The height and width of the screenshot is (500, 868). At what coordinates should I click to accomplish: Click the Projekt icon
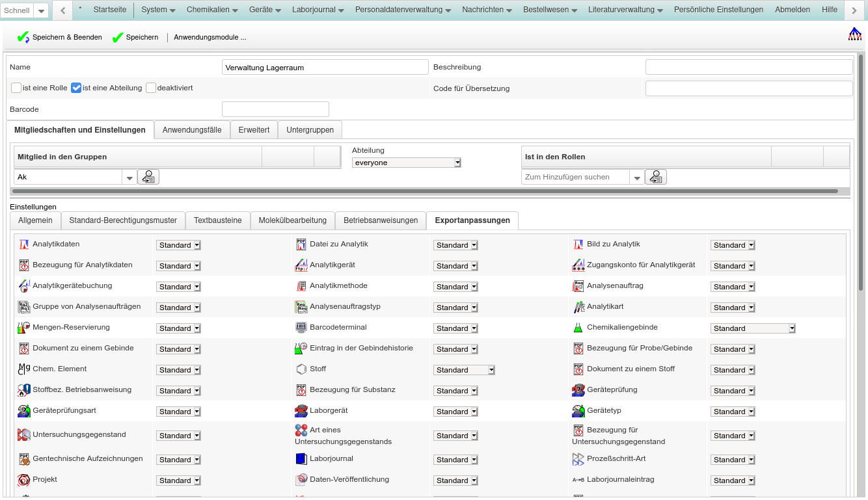coord(24,480)
